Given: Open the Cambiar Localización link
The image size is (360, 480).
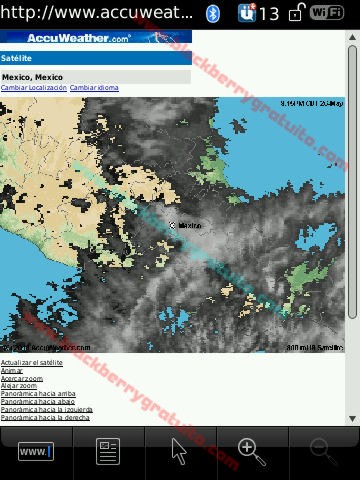Looking at the screenshot, I should (34, 88).
